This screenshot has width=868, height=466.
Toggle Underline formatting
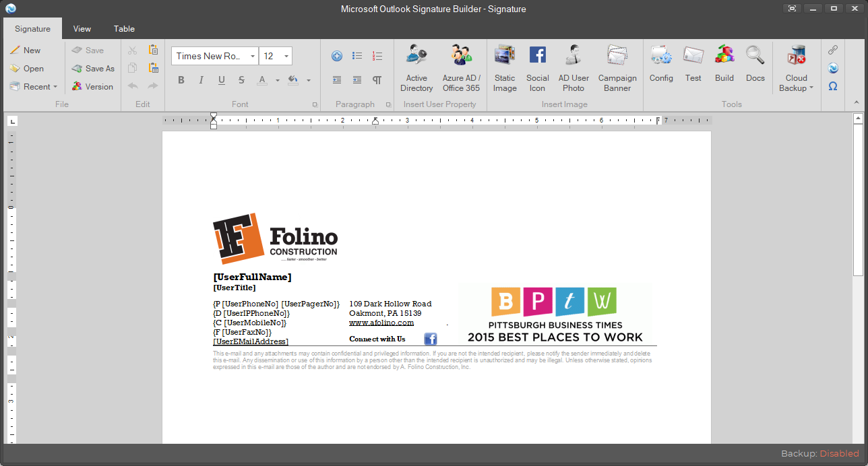point(222,80)
